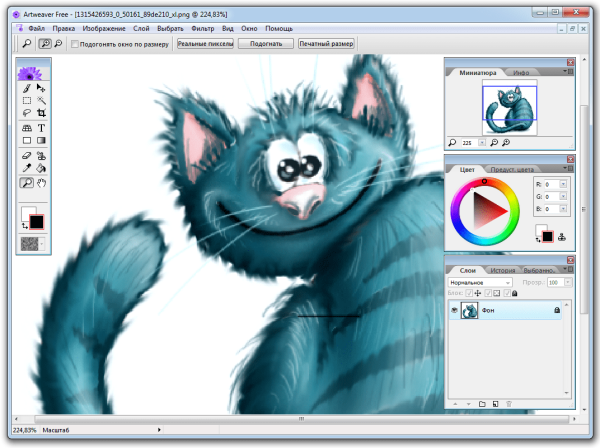
Task: Enable "Подогнять окно по размеру" checkbox
Action: (x=75, y=44)
